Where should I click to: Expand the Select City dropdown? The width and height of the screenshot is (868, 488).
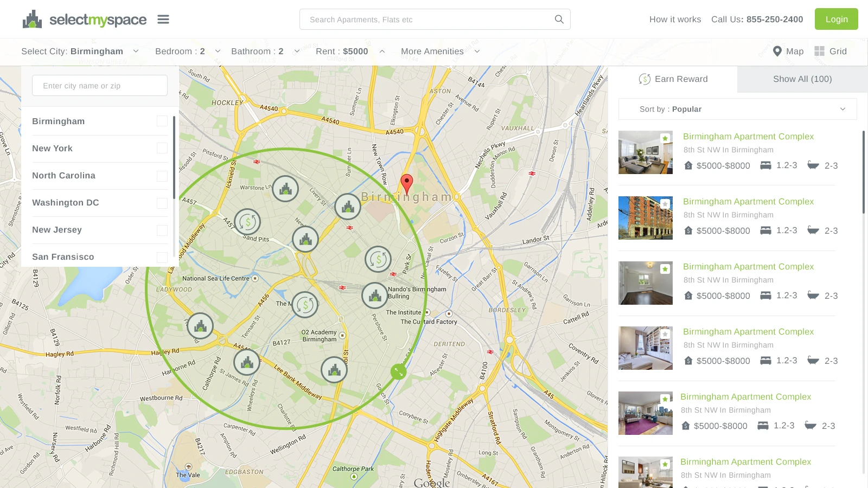(80, 52)
